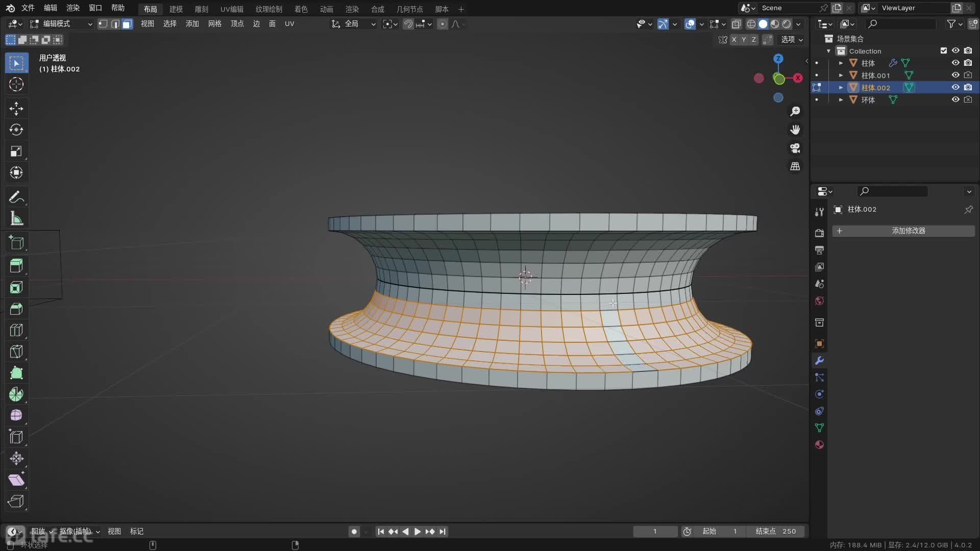Viewport: 980px width, 551px height.
Task: Choose the Smooth vertices tool
Action: [16, 416]
